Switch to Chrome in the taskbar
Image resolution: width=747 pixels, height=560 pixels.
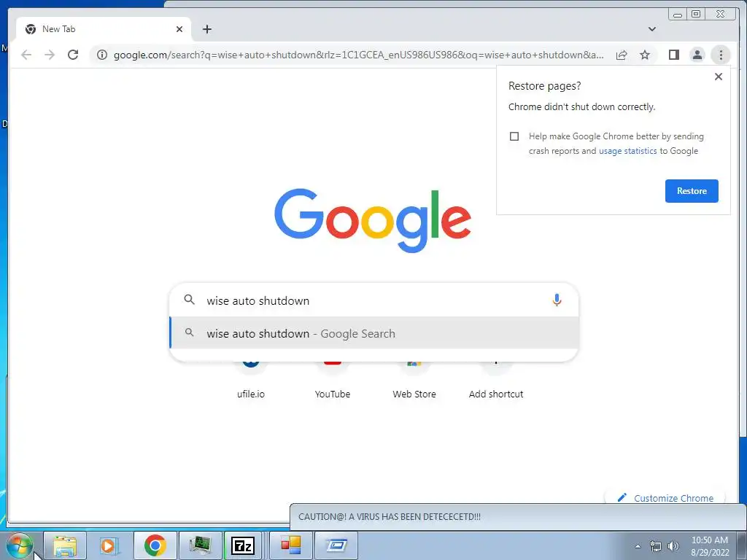pyautogui.click(x=155, y=545)
